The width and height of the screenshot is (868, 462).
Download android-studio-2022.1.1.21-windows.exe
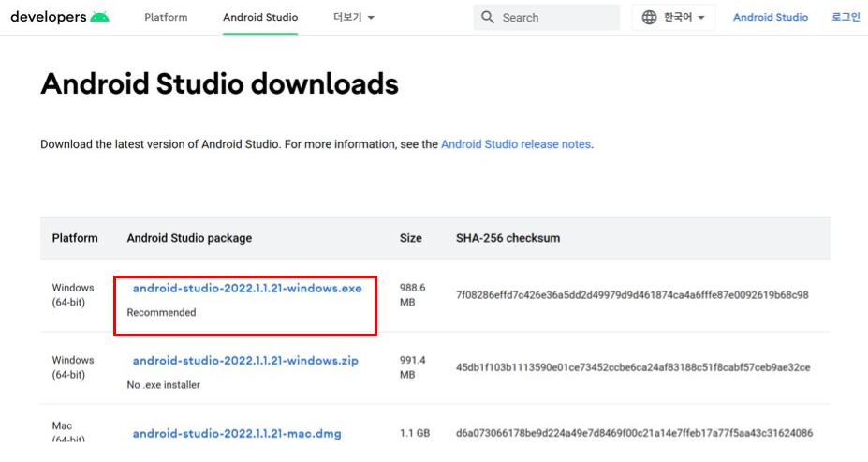click(x=247, y=288)
